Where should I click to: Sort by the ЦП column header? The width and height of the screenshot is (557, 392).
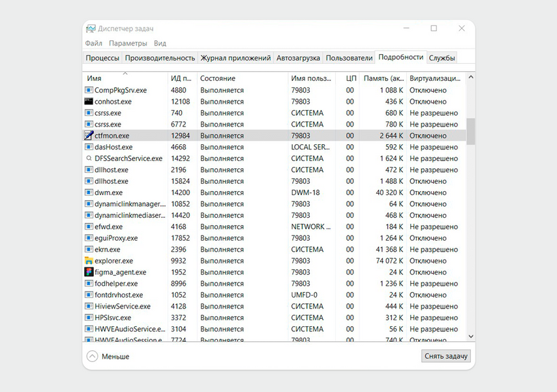pos(348,78)
